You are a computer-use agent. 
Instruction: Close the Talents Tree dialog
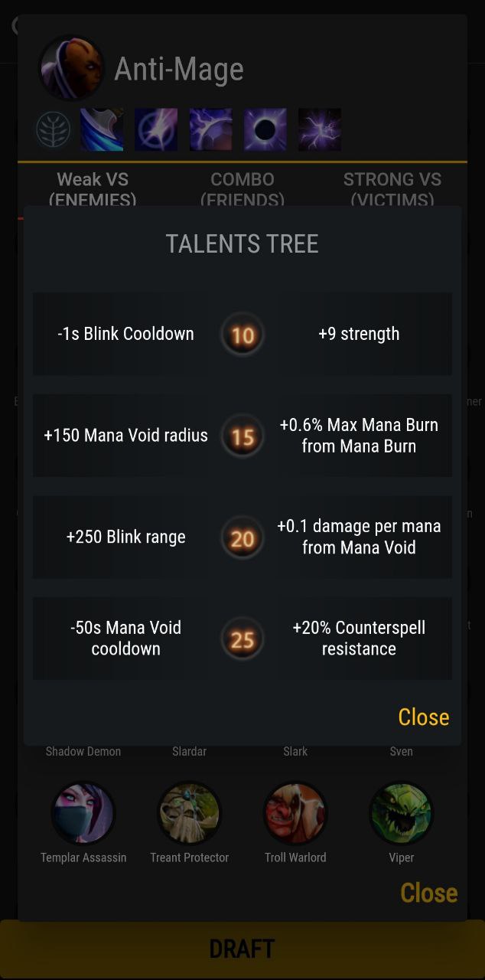pyautogui.click(x=423, y=717)
